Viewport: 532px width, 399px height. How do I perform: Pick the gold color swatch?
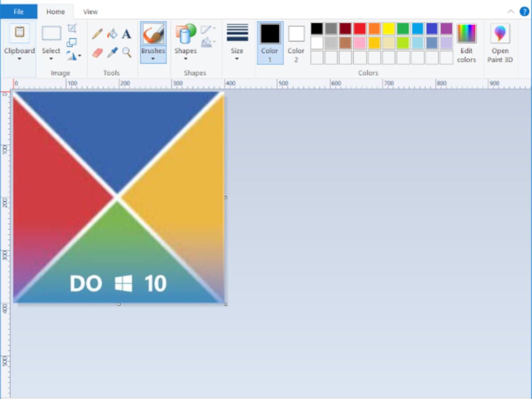[x=374, y=43]
